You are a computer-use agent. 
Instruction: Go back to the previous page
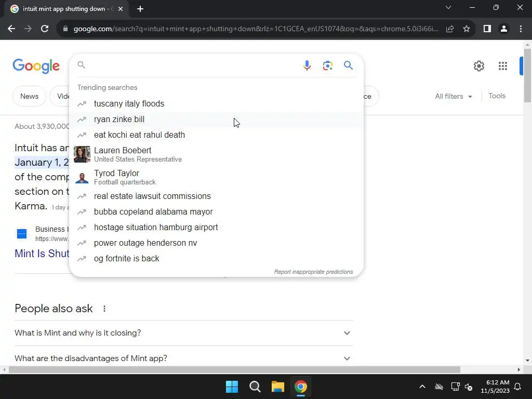click(x=11, y=29)
